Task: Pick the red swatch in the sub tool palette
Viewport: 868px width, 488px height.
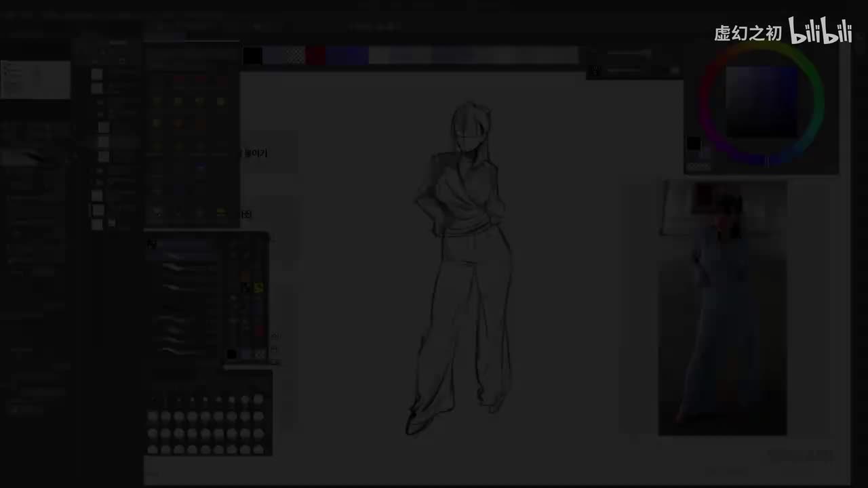Action: [258, 330]
